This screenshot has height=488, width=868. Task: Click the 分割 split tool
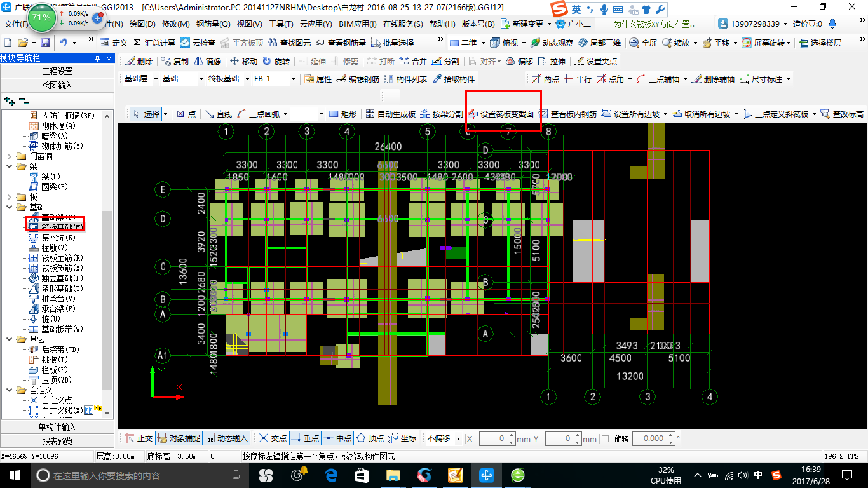click(445, 61)
